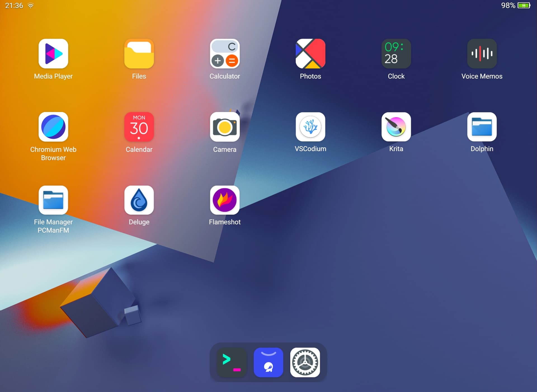The width and height of the screenshot is (537, 392).
Task: Tap the Wi-Fi status indicator
Action: tap(31, 6)
